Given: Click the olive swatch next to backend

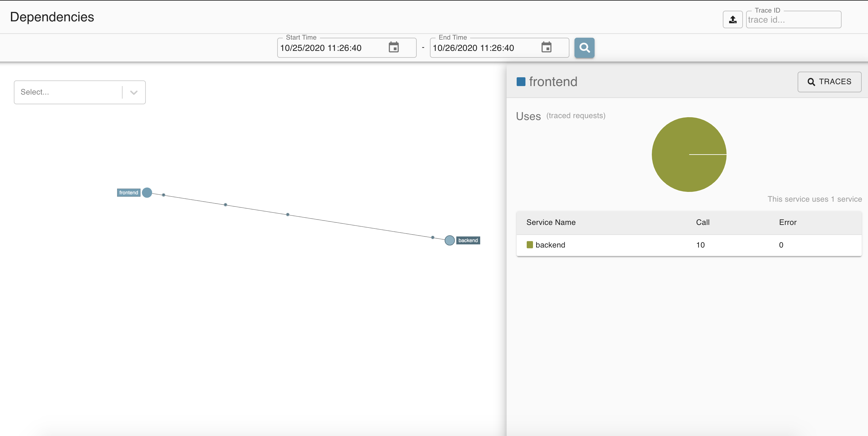Looking at the screenshot, I should coord(529,245).
